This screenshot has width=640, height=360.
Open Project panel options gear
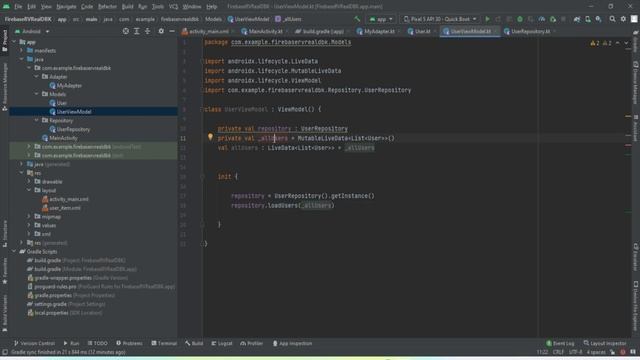[x=161, y=31]
